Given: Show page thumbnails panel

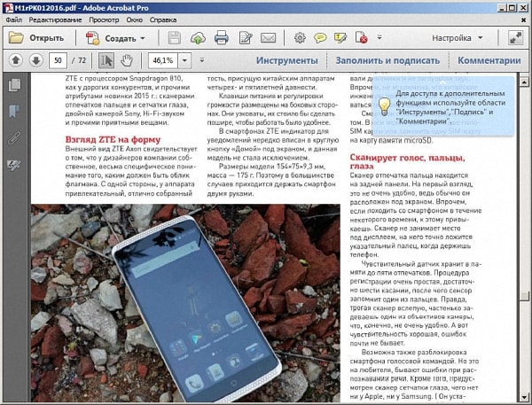Looking at the screenshot, I should pyautogui.click(x=14, y=85).
